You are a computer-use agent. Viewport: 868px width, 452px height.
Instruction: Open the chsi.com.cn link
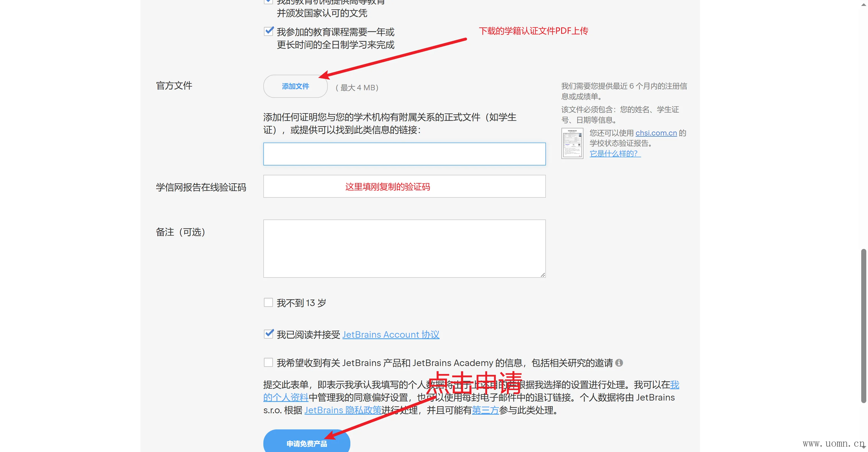(656, 133)
